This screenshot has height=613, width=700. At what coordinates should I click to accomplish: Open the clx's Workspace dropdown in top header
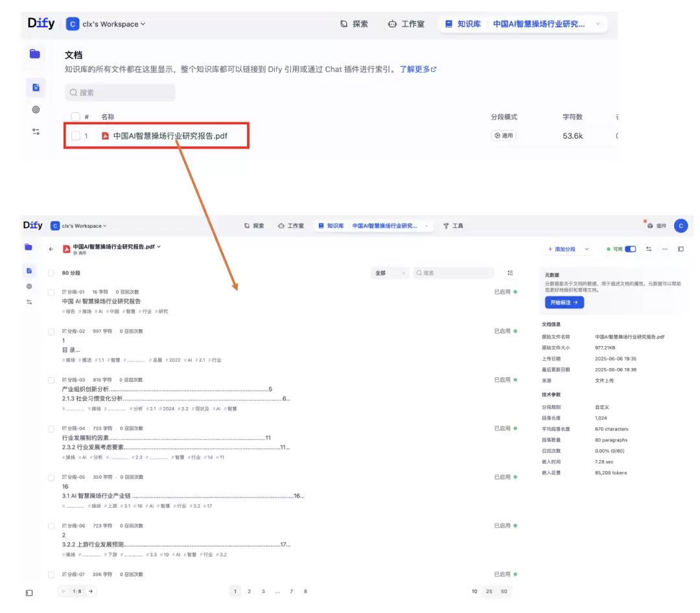click(106, 24)
